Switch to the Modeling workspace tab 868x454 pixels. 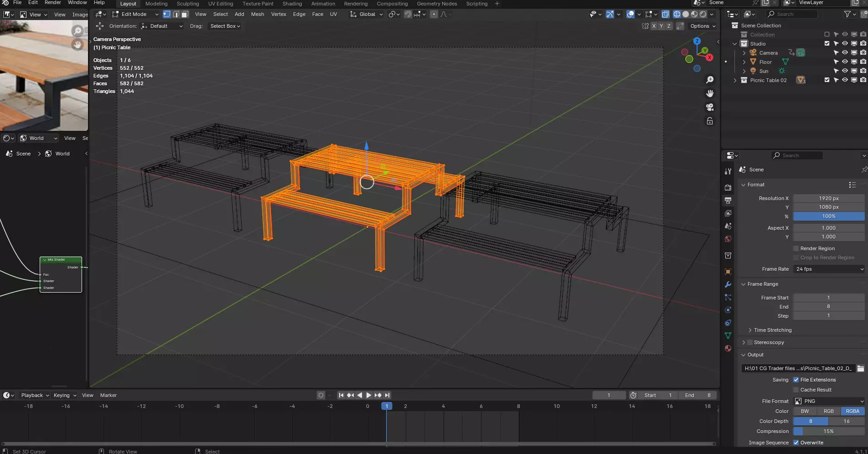point(156,4)
